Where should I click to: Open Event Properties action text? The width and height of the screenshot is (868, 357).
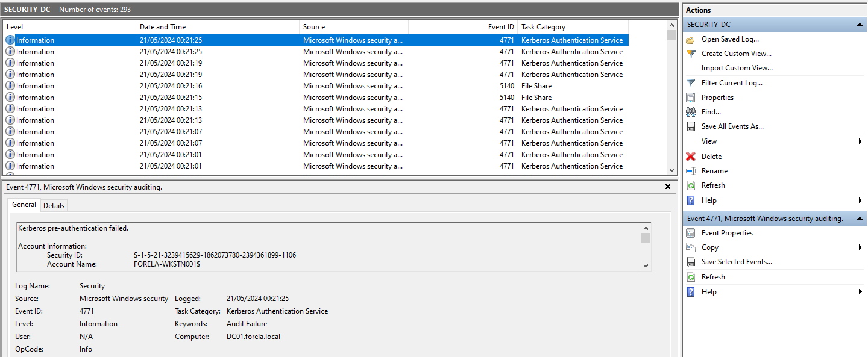point(727,233)
